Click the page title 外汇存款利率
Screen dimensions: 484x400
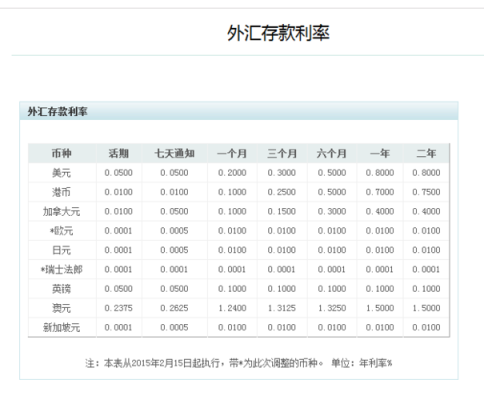278,33
